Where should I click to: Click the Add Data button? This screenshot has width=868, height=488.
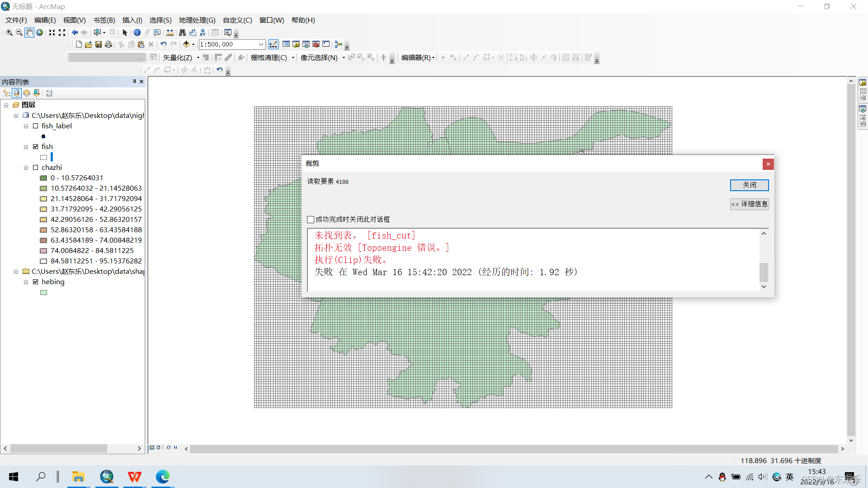pyautogui.click(x=186, y=44)
